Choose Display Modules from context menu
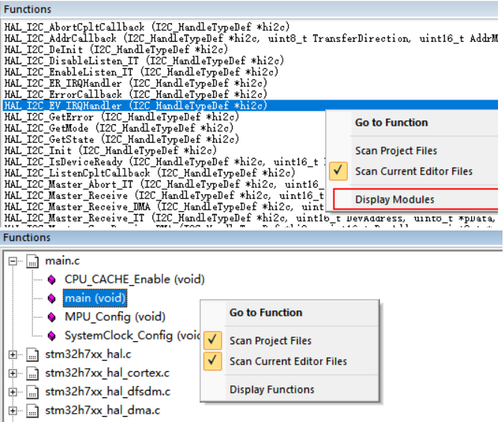 (x=395, y=200)
